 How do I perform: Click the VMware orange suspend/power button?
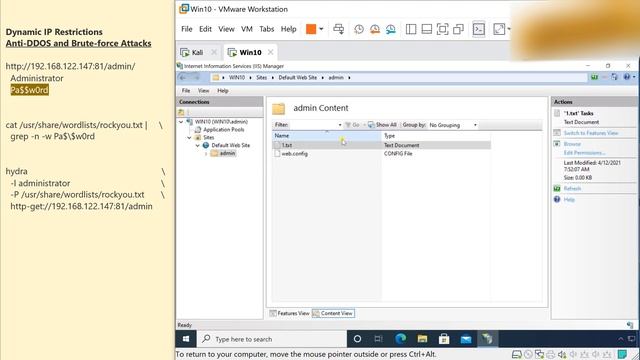point(311,29)
